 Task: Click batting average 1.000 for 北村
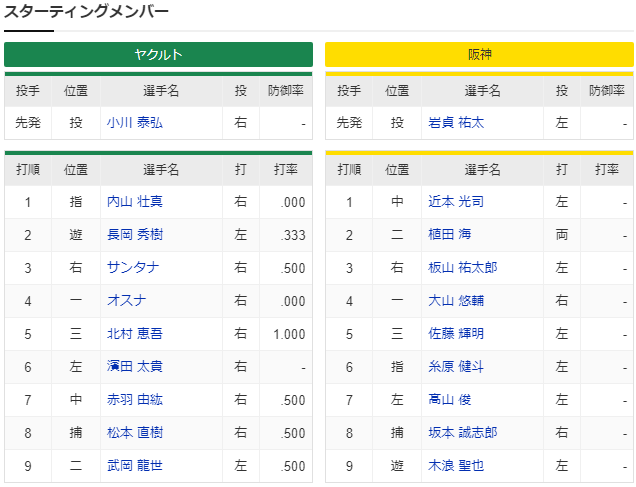click(289, 334)
